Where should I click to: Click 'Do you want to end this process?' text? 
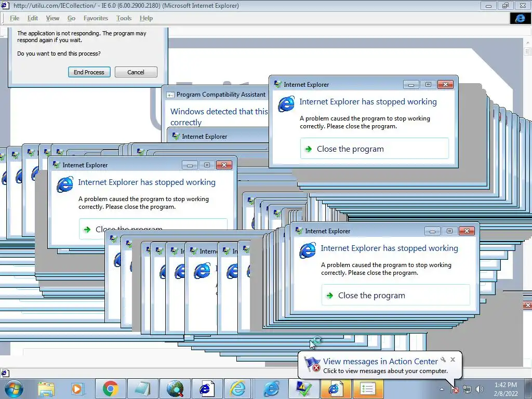[59, 54]
